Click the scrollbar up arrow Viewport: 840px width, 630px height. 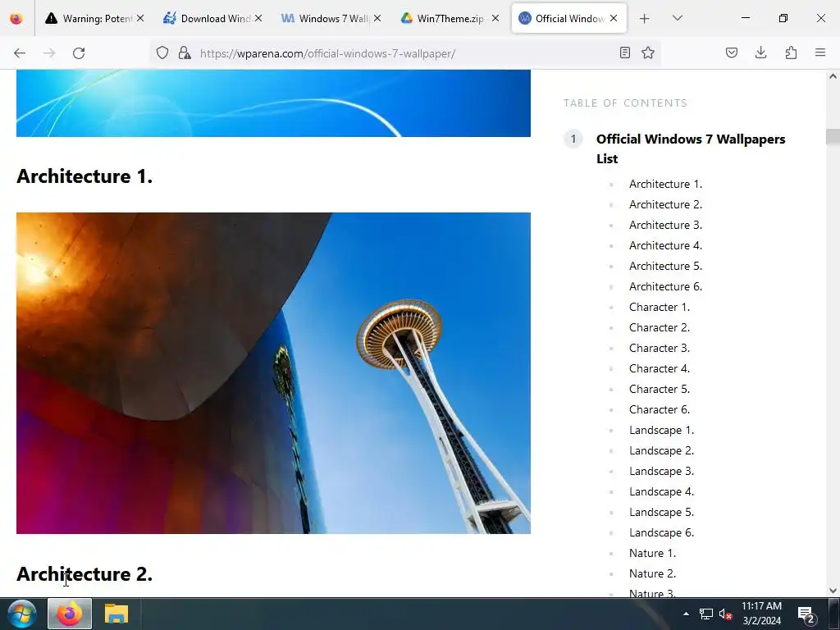pos(833,76)
